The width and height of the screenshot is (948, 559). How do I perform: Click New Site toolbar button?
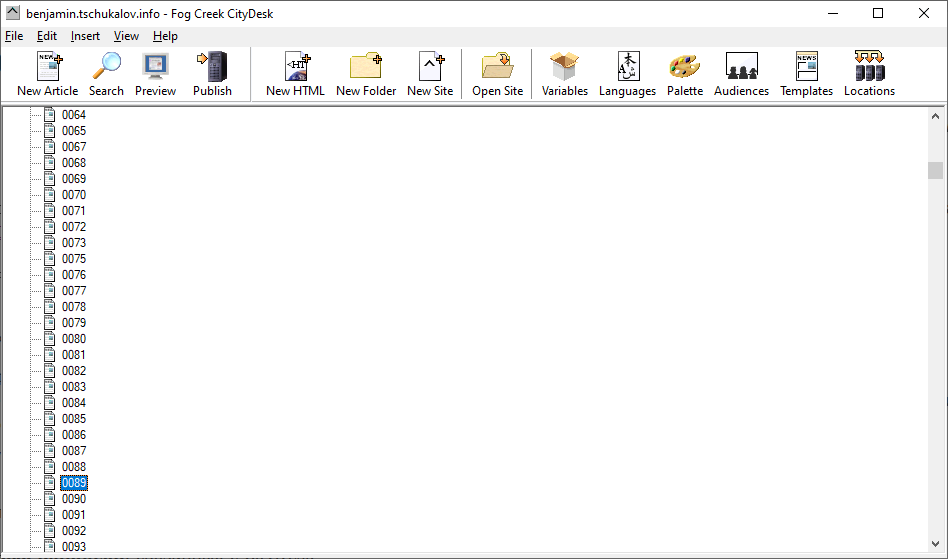coord(430,74)
